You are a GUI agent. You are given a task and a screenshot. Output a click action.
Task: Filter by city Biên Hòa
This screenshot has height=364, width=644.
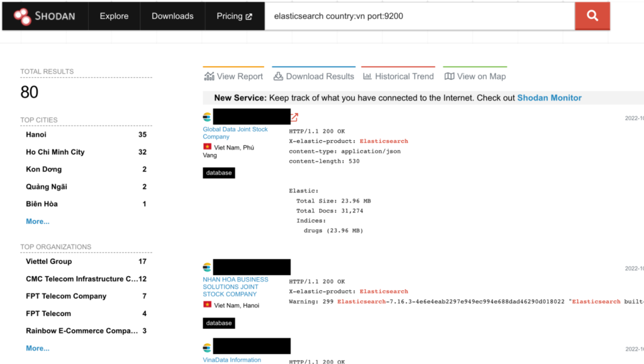pyautogui.click(x=42, y=204)
